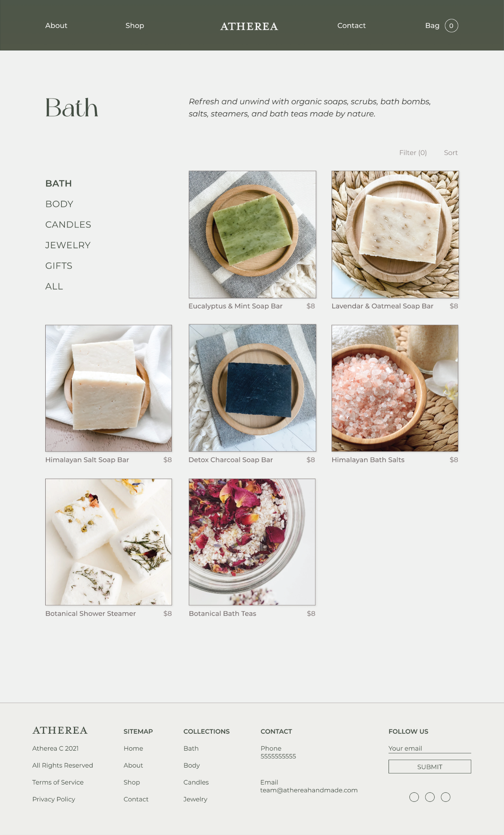Click the ATHEREA logo in header

tap(249, 26)
